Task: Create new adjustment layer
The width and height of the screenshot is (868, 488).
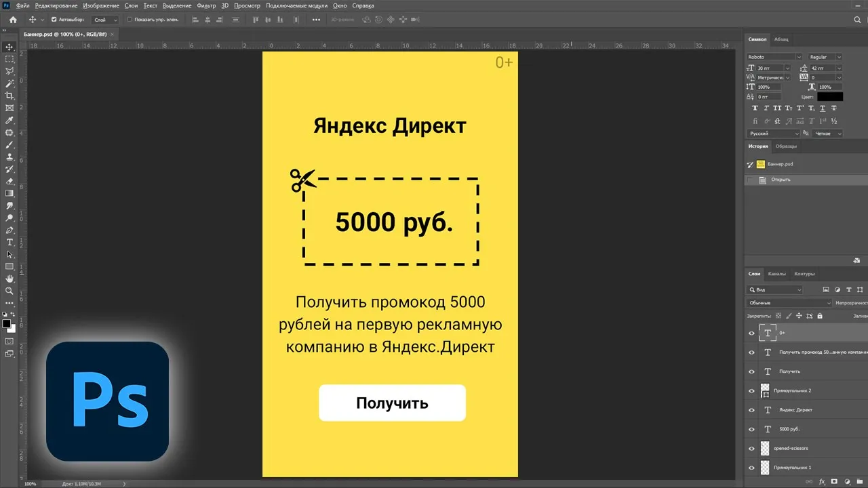Action: point(846,482)
